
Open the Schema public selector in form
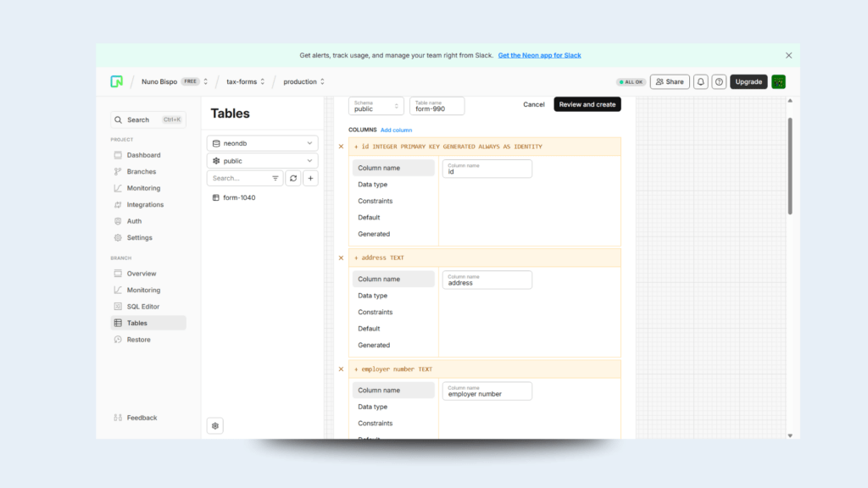tap(376, 106)
